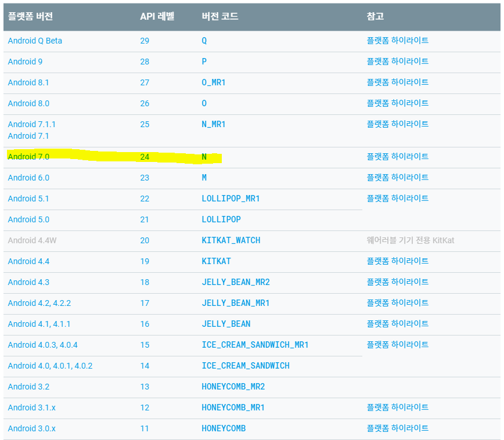The height and width of the screenshot is (440, 504).
Task: Click version code Q
Action: pyautogui.click(x=204, y=41)
